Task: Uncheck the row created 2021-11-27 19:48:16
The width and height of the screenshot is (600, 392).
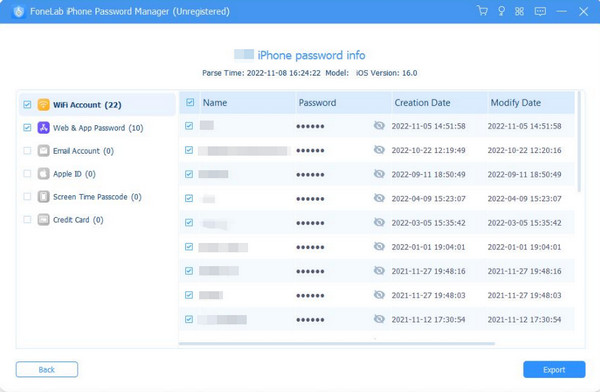Action: coord(189,271)
